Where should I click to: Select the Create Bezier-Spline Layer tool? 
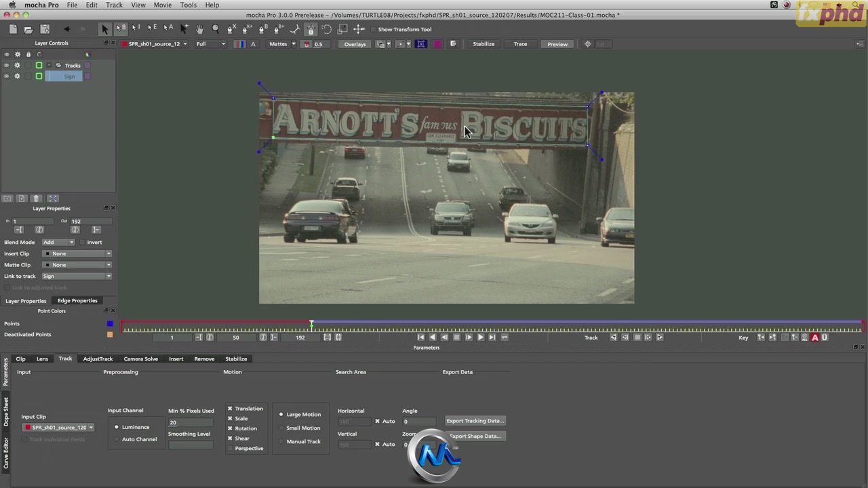[262, 29]
